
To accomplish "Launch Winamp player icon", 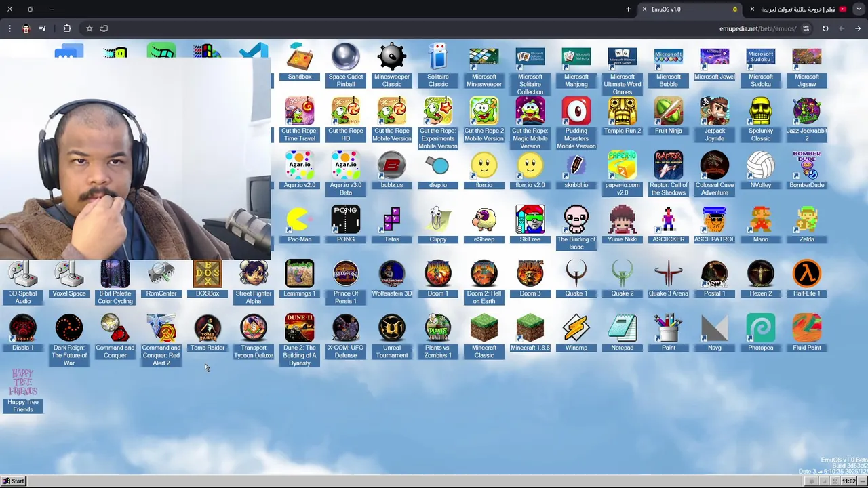I will pos(576,333).
